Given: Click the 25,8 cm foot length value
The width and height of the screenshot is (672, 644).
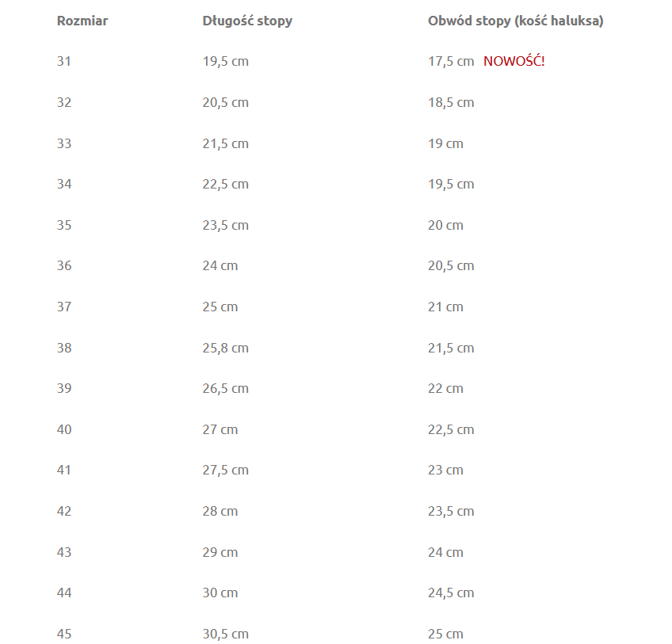Looking at the screenshot, I should (225, 348).
